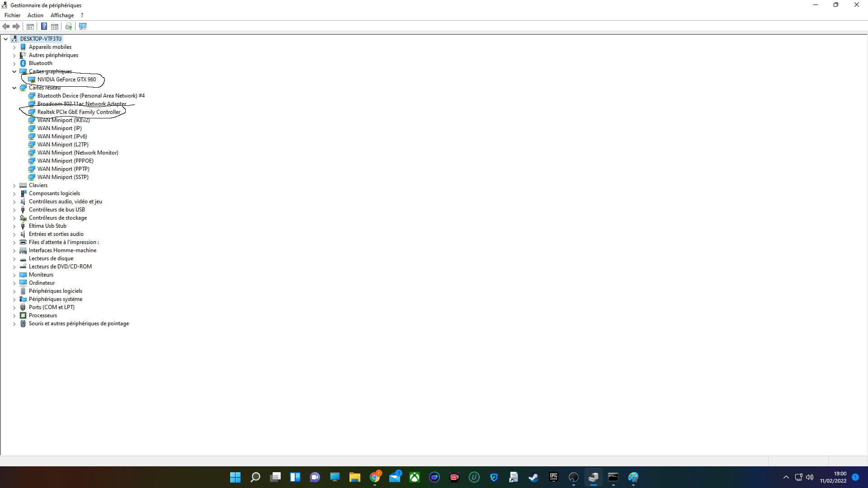Select Files d'attente à l'impression

coord(64,242)
